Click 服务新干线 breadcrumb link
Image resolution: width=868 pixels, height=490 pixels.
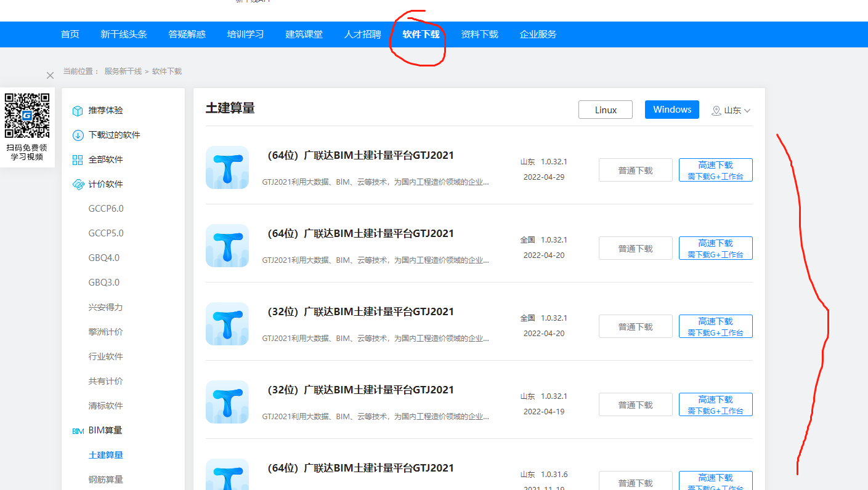pyautogui.click(x=123, y=71)
